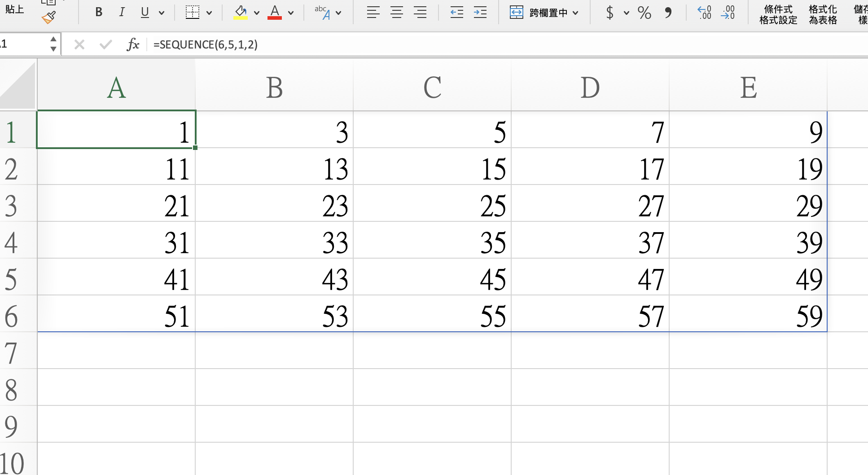Open fill color dropdown arrow
This screenshot has width=868, height=475.
coord(257,13)
